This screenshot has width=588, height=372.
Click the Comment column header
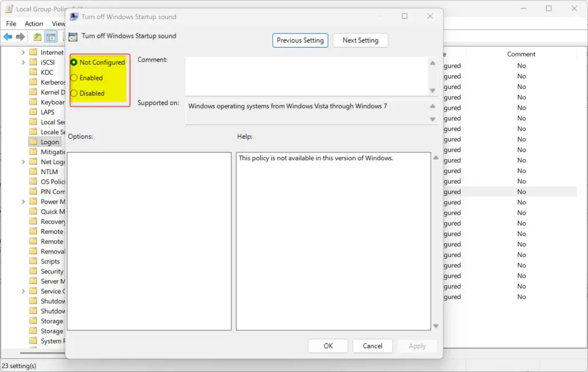(x=521, y=54)
